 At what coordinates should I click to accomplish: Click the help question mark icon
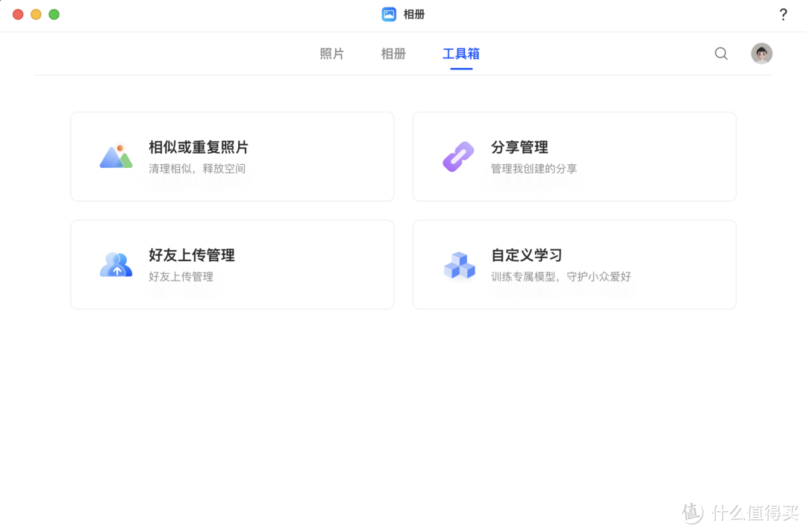pos(783,13)
